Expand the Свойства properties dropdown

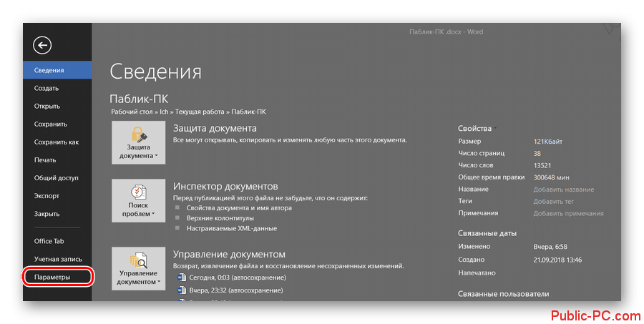tap(477, 129)
